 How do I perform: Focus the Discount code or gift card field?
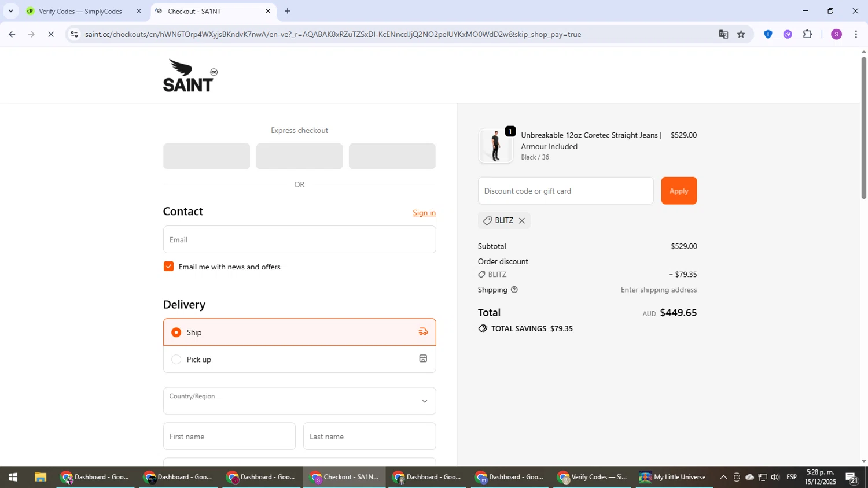565,191
